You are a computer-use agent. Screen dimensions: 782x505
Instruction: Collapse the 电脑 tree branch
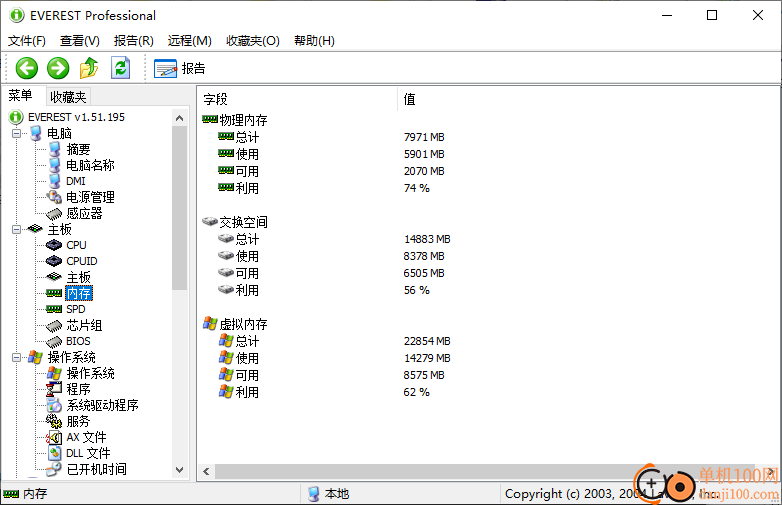16,133
